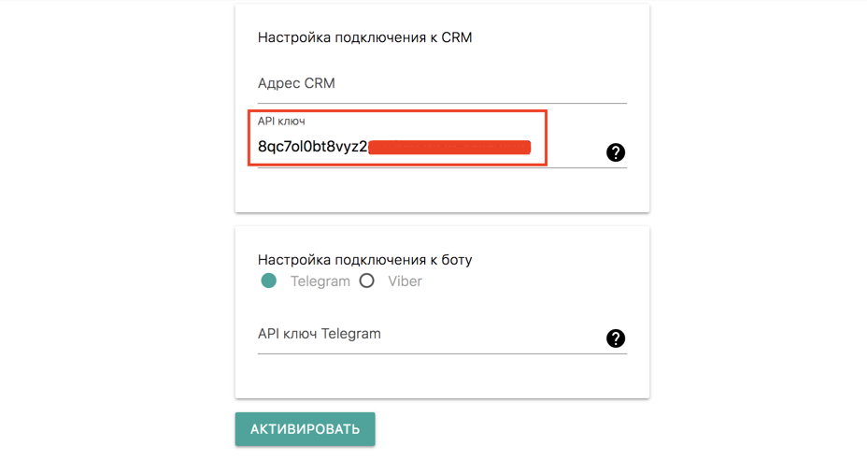Select the Viber radio button
The height and width of the screenshot is (460, 868).
coord(366,281)
